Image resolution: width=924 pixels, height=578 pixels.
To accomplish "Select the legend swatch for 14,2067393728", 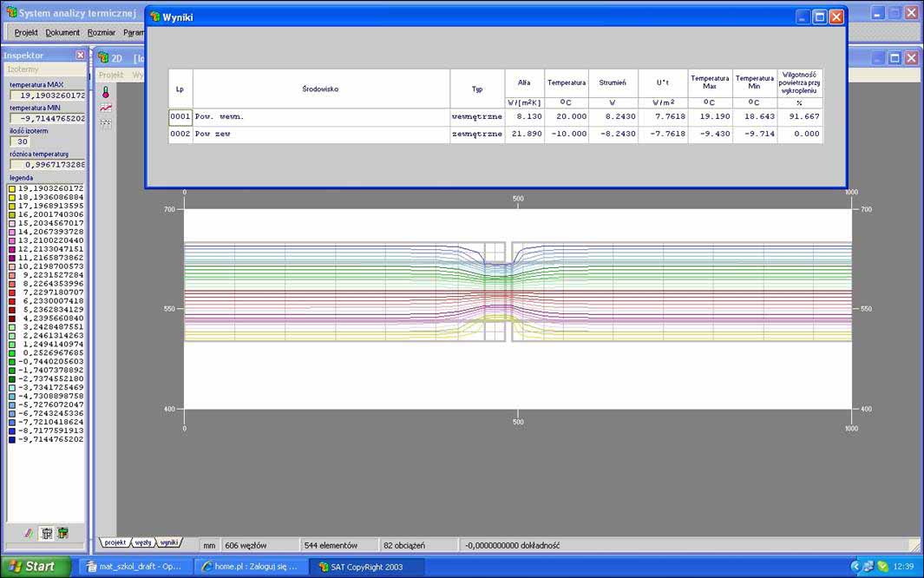I will (12, 232).
